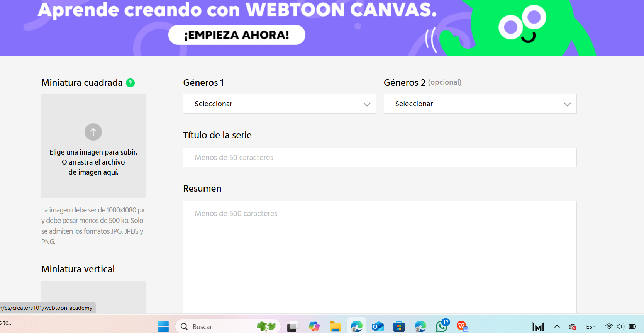
Task: Click the OneDrive sync error tray icon
Action: pyautogui.click(x=573, y=327)
